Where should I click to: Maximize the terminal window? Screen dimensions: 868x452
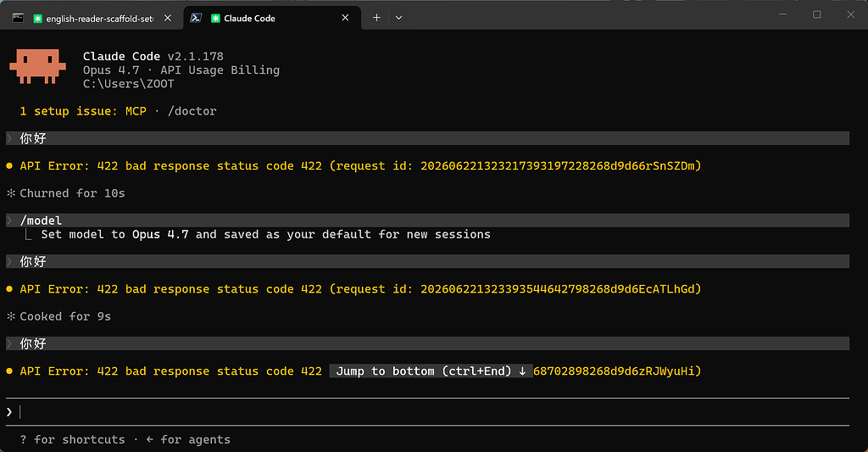[x=816, y=14]
